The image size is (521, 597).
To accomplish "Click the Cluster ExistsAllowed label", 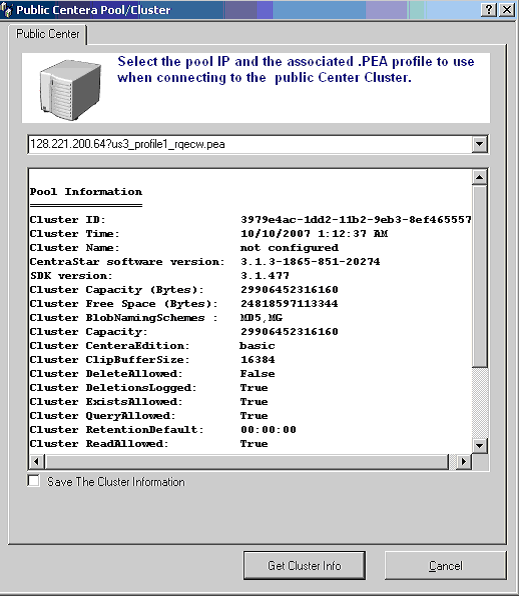I will 106,402.
